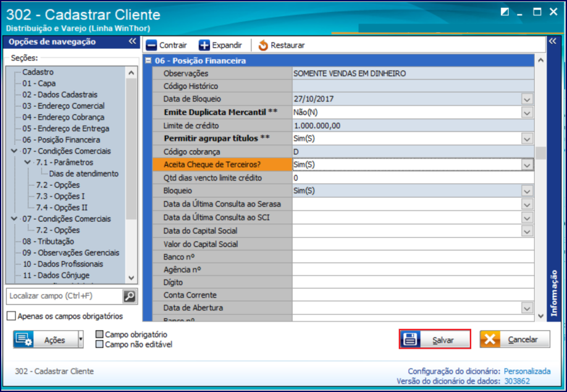Open the Data de Bloqueio date dropdown
Image resolution: width=567 pixels, height=392 pixels.
pyautogui.click(x=527, y=99)
